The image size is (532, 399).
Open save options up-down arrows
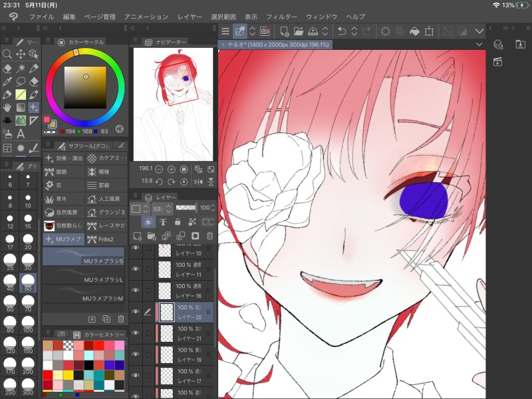[325, 31]
